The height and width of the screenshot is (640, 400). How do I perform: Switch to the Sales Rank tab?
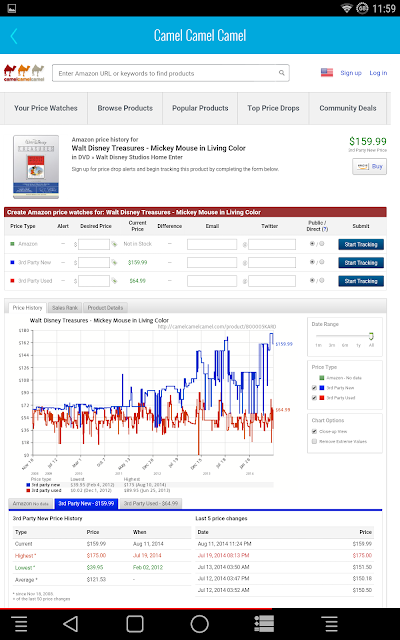65,308
